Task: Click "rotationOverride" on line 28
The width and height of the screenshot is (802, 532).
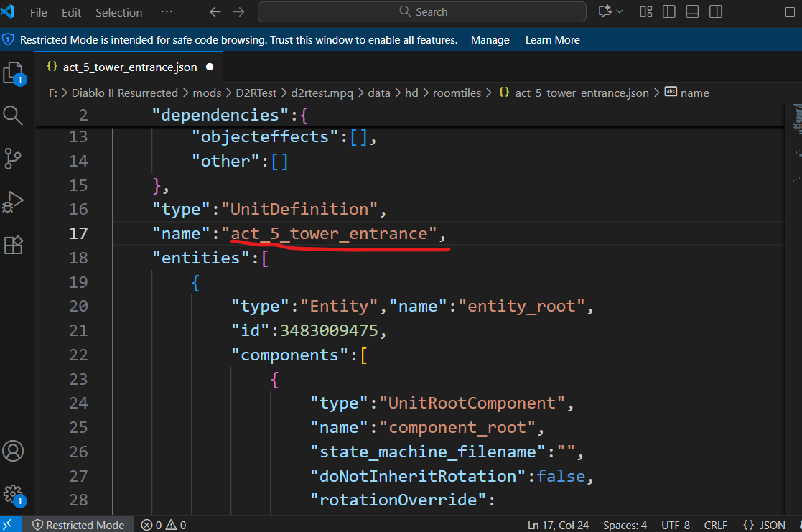Action: tap(398, 500)
